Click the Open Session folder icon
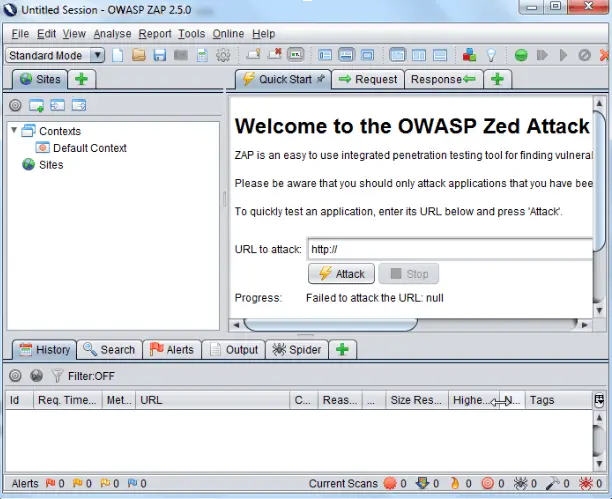 (x=139, y=55)
